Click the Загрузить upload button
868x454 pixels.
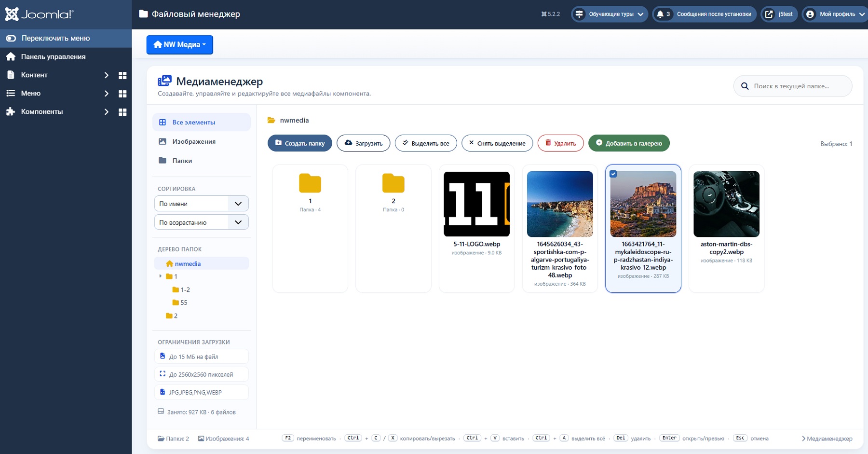coord(364,143)
